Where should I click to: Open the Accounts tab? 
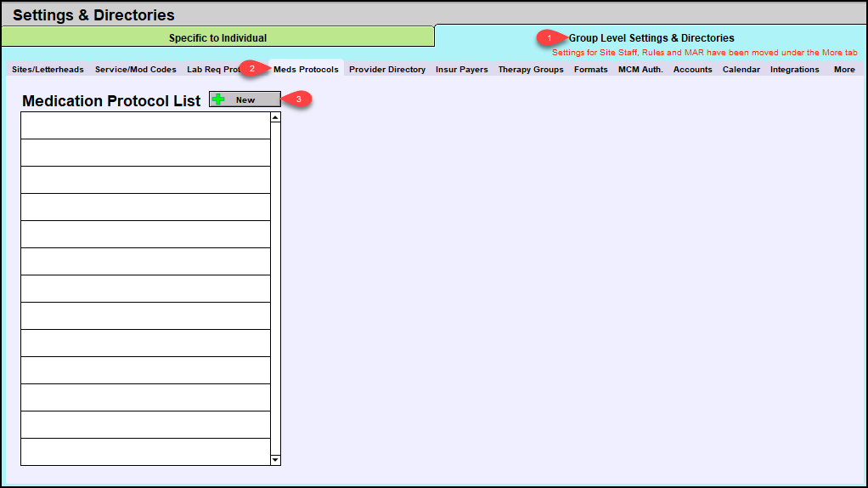click(x=693, y=70)
